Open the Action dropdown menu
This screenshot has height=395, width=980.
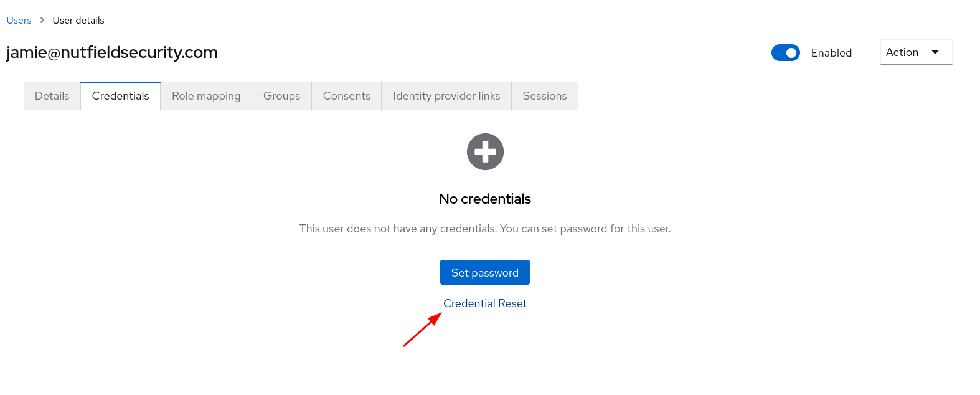click(915, 52)
